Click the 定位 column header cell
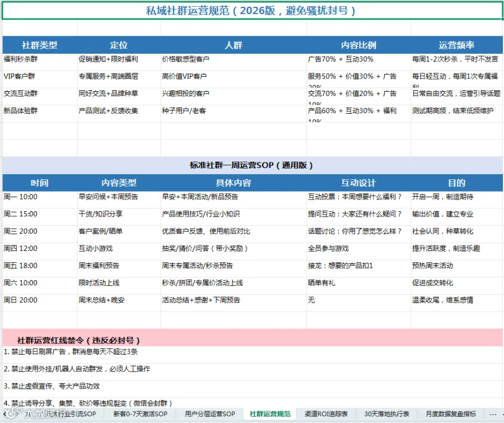Image resolution: width=504 pixels, height=423 pixels. click(119, 45)
